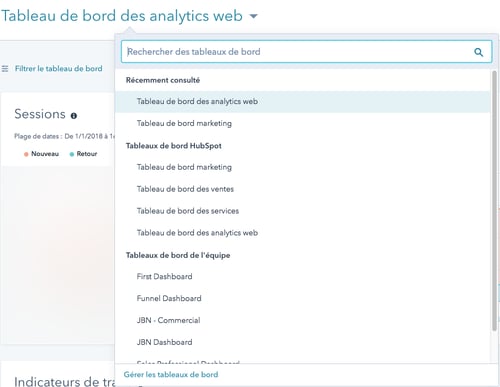The image size is (500, 387).
Task: Select HubSpot 'Tableau de bord des analytics web'
Action: (303, 233)
